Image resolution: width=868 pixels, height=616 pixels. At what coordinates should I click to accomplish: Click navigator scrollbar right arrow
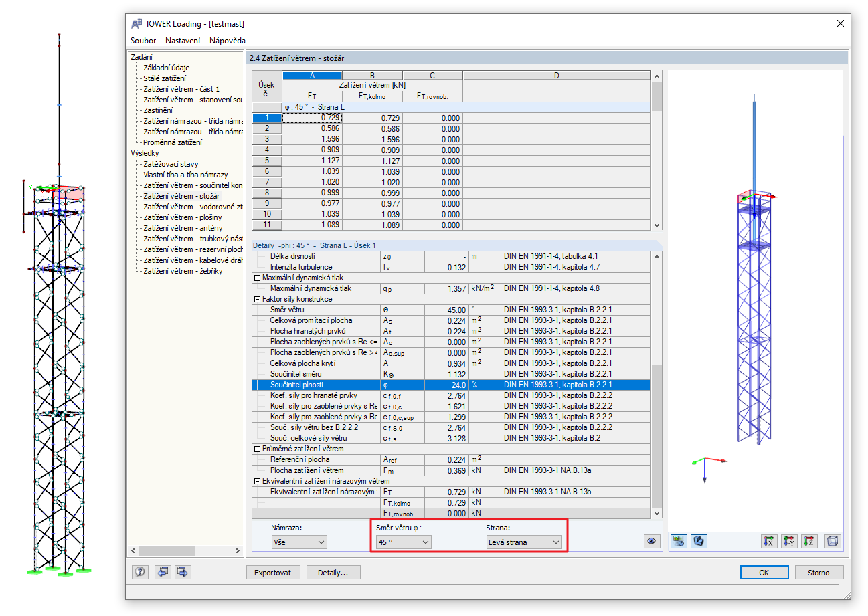coord(238,550)
